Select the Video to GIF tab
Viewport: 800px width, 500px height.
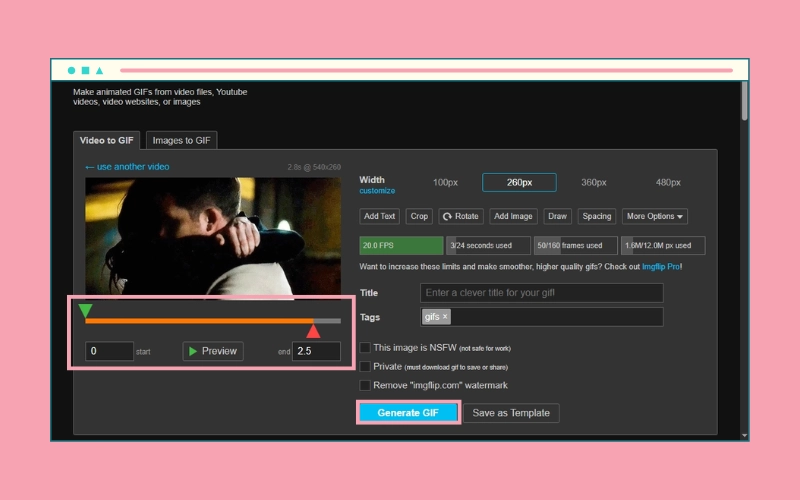pyautogui.click(x=107, y=141)
